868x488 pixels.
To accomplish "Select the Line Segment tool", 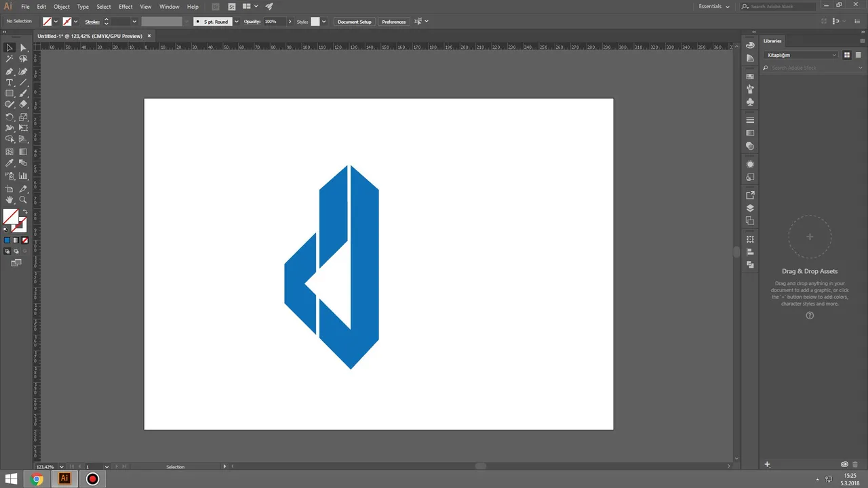I will coord(23,82).
